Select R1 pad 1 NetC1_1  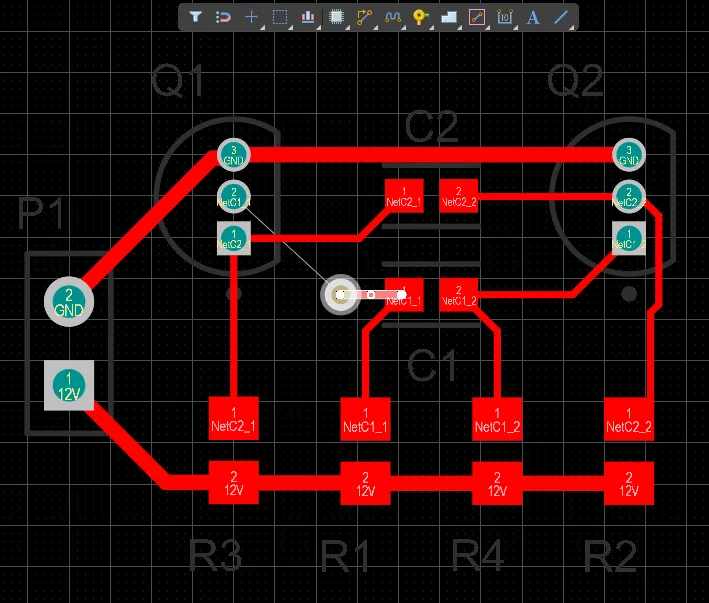(x=365, y=419)
